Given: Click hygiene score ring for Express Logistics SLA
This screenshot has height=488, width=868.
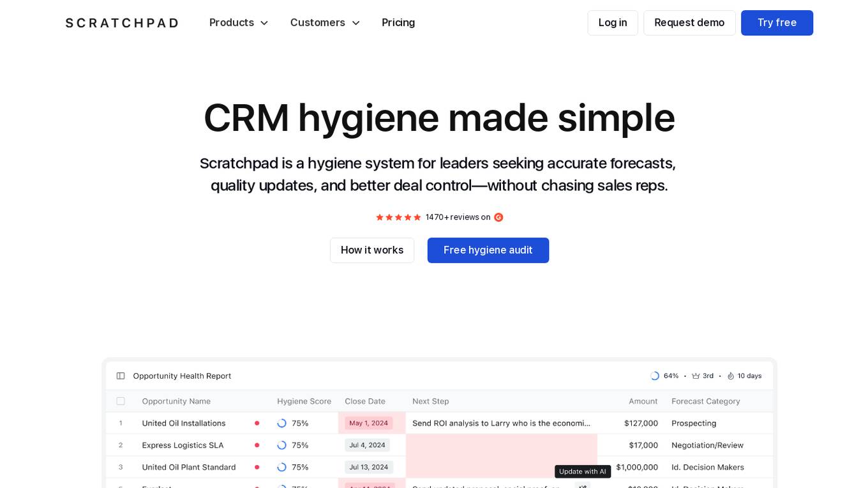Looking at the screenshot, I should (281, 445).
